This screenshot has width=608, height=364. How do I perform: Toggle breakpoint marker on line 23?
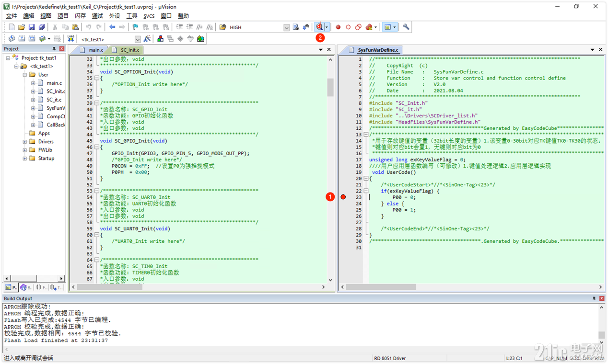point(343,197)
